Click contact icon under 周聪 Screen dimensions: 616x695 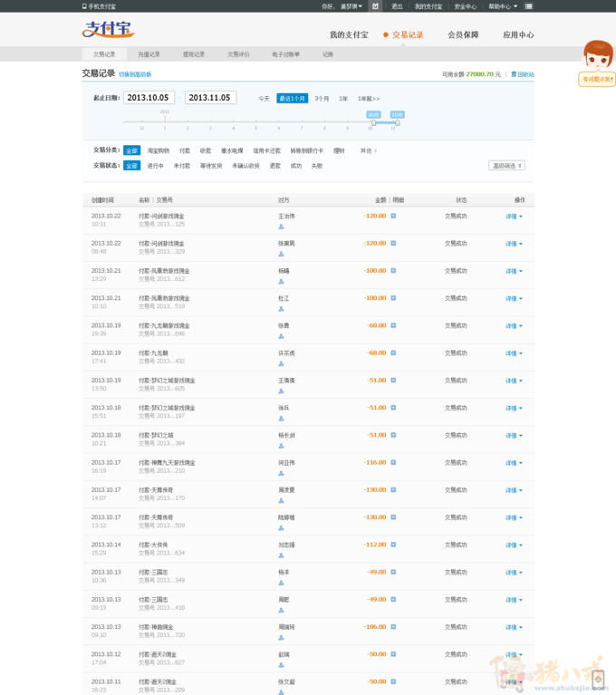tap(281, 610)
